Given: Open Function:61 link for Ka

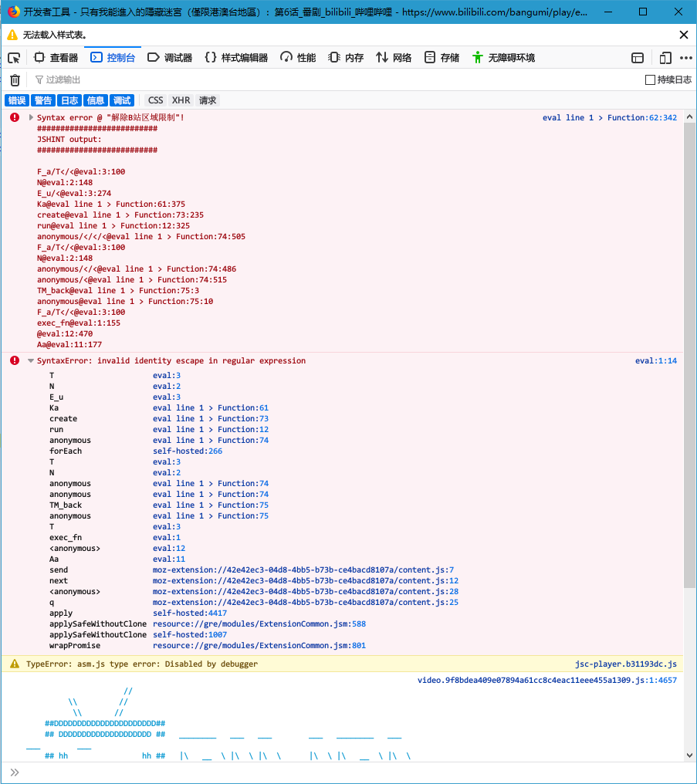Looking at the screenshot, I should [x=211, y=408].
